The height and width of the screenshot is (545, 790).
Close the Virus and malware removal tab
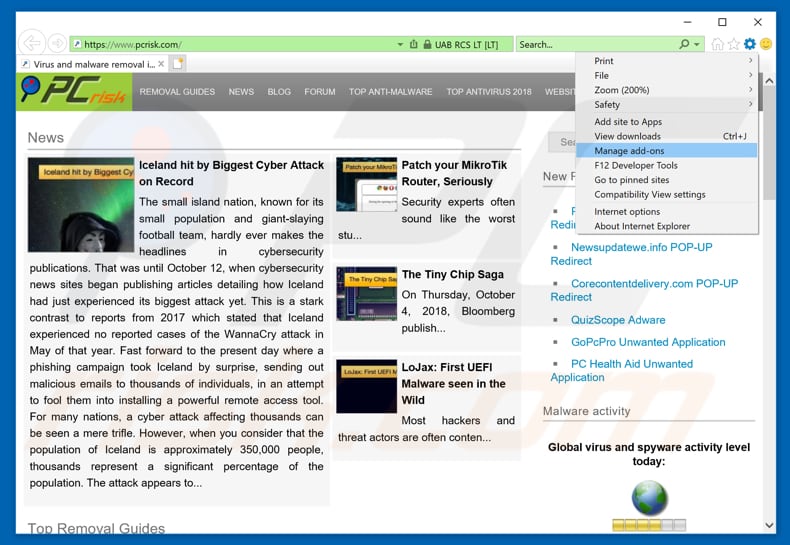(x=161, y=64)
